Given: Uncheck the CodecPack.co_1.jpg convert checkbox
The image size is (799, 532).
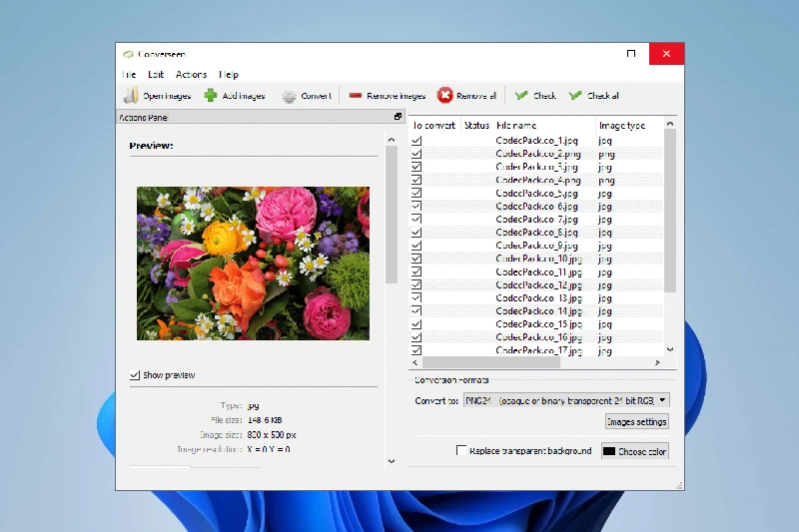Looking at the screenshot, I should point(417,141).
